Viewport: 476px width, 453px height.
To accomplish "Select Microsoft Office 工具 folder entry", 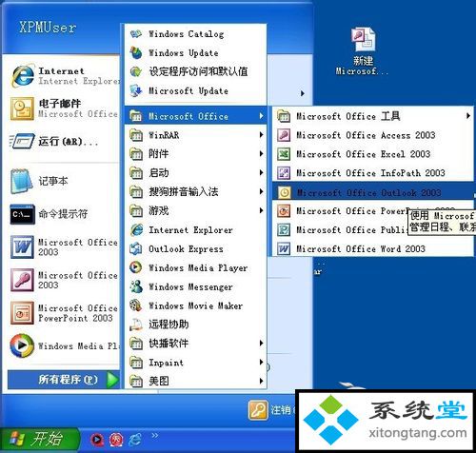I will coord(372,116).
